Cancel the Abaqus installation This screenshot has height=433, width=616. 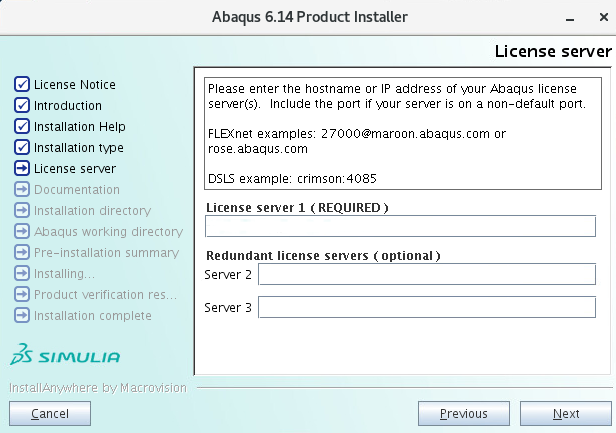pyautogui.click(x=50, y=413)
